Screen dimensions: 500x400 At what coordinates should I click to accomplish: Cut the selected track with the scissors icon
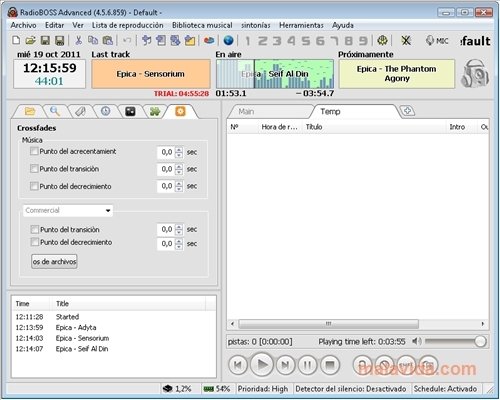click(x=78, y=41)
